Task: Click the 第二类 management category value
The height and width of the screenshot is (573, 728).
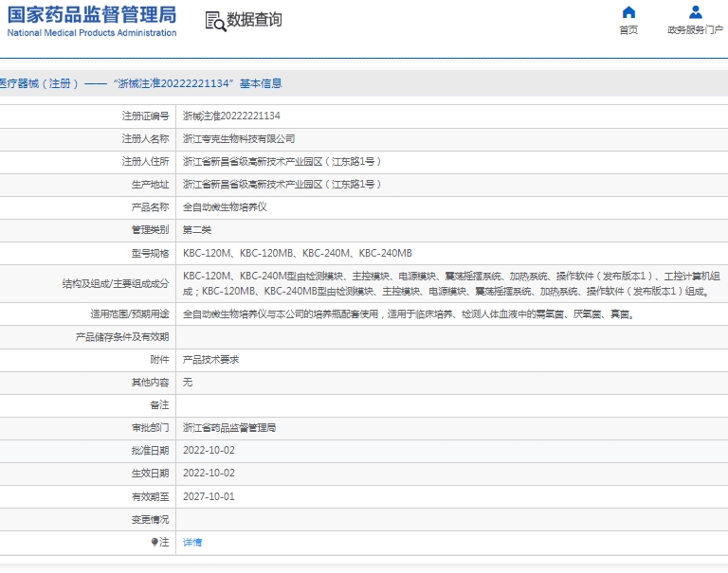Action: [197, 230]
